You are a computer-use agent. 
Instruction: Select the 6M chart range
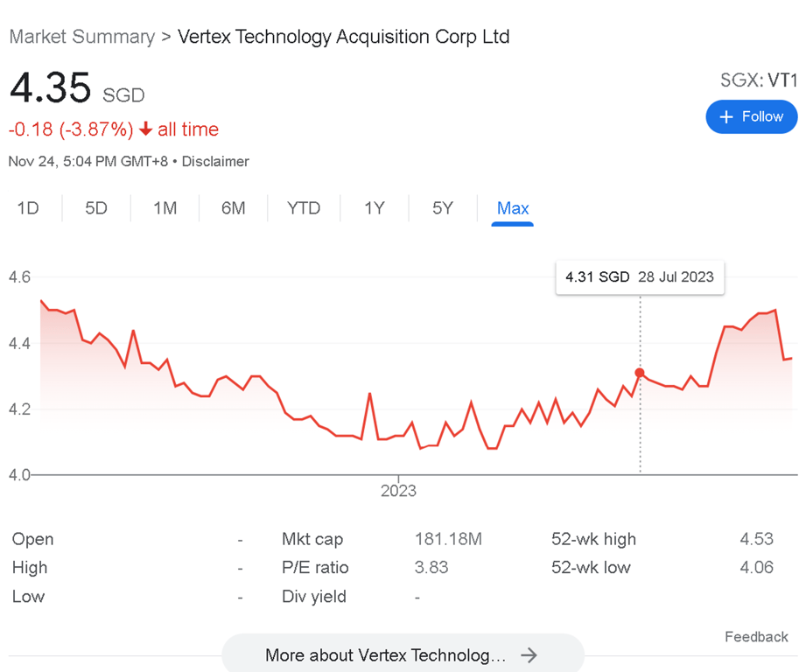point(233,208)
